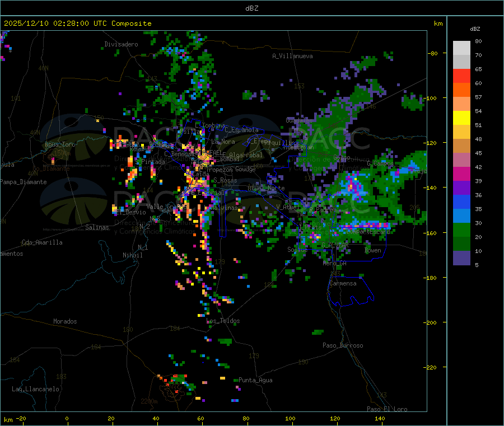Click the timestamp 2025/12/10 02:28:00 UTC Composite
504x426 pixels.
click(x=77, y=24)
